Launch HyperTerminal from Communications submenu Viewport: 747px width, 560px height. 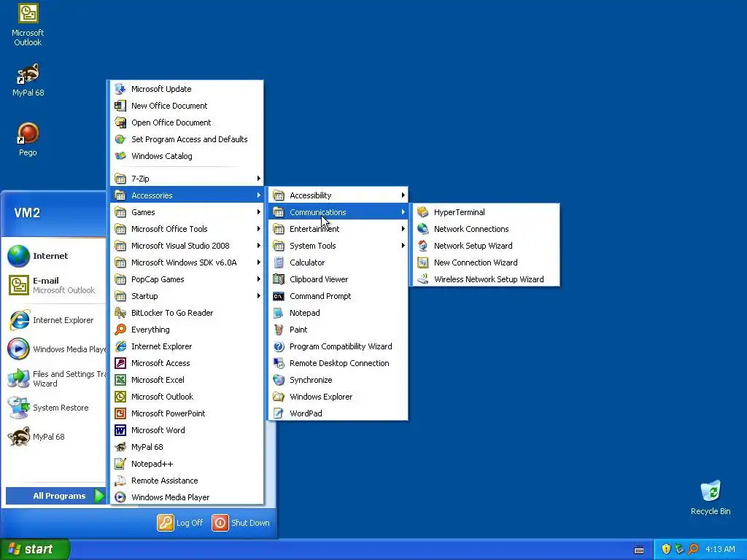[x=485, y=212]
